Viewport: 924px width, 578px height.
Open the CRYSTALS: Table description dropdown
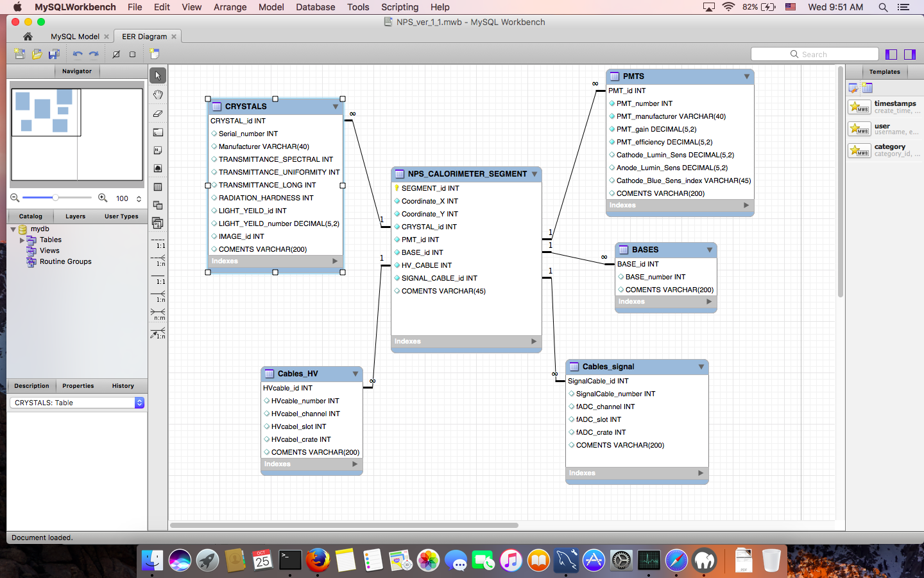pos(77,403)
